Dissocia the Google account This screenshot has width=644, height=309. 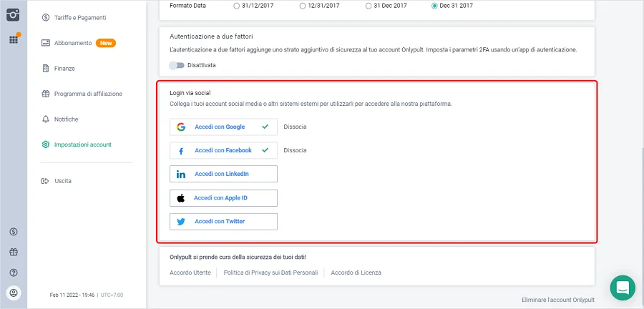[295, 127]
